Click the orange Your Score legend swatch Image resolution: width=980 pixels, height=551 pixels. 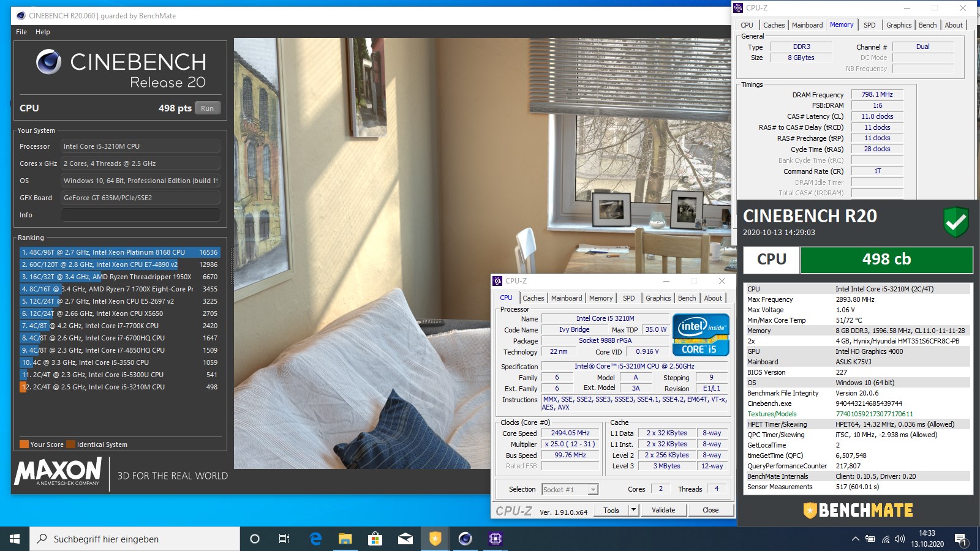[24, 444]
